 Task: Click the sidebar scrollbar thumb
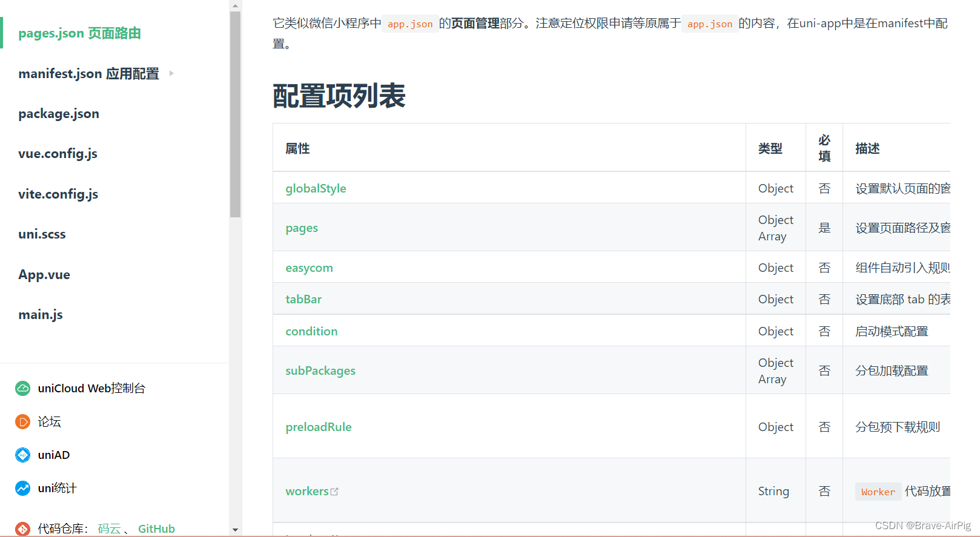pos(236,114)
